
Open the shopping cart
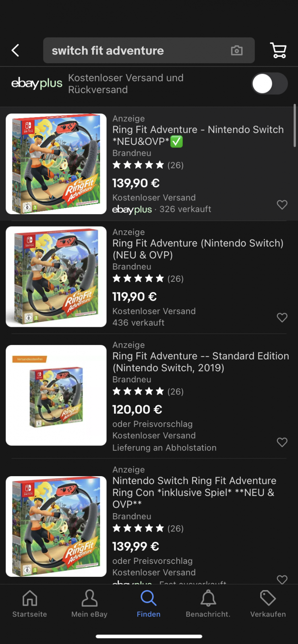pyautogui.click(x=278, y=50)
